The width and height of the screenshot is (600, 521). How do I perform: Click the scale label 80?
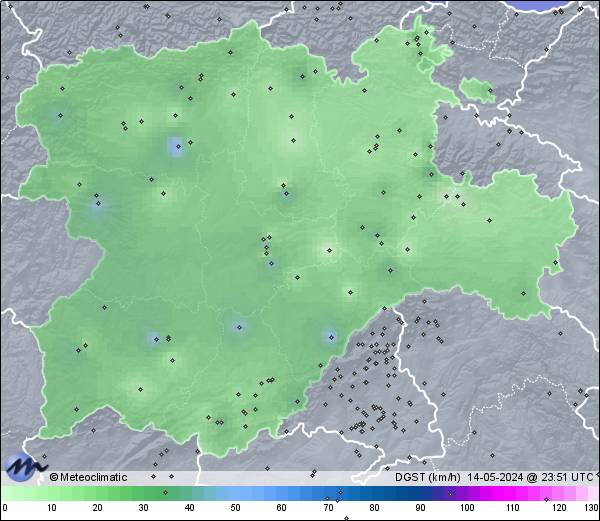374,508
